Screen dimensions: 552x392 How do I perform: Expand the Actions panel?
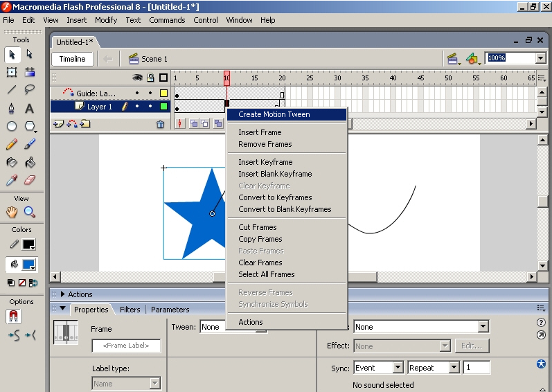62,294
